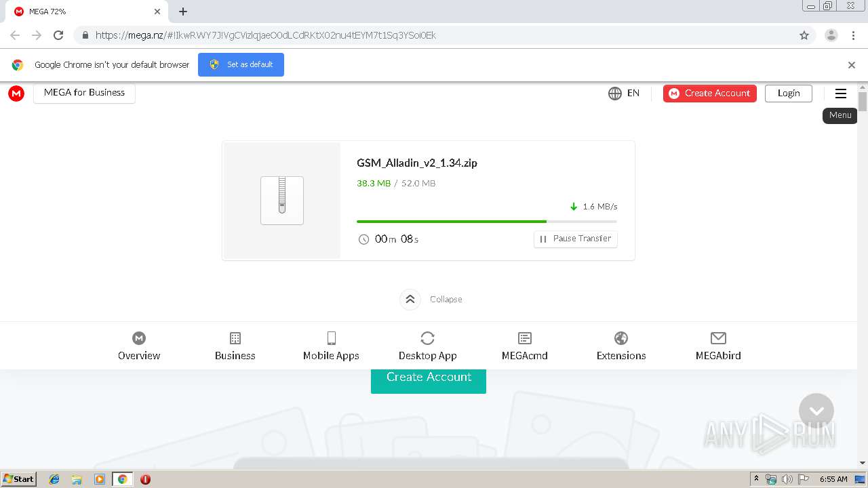This screenshot has width=868, height=488.
Task: Click the zip file thumbnail icon
Action: click(x=282, y=201)
